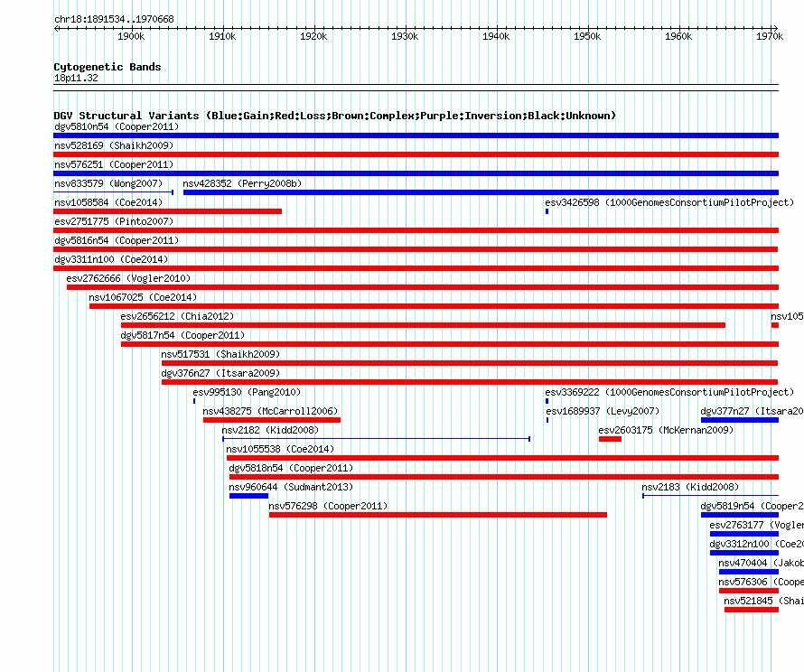Image resolution: width=804 pixels, height=672 pixels.
Task: Select esv2763177 variant label
Action: [756, 525]
